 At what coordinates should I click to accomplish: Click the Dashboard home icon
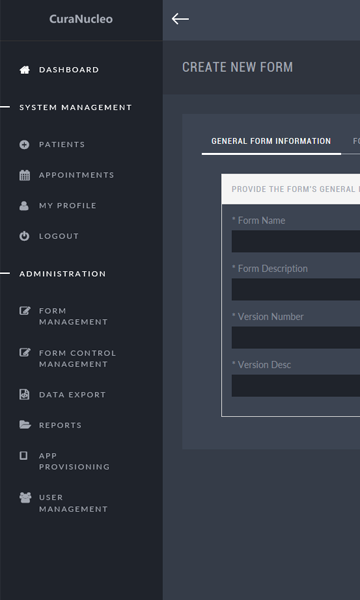click(x=24, y=70)
